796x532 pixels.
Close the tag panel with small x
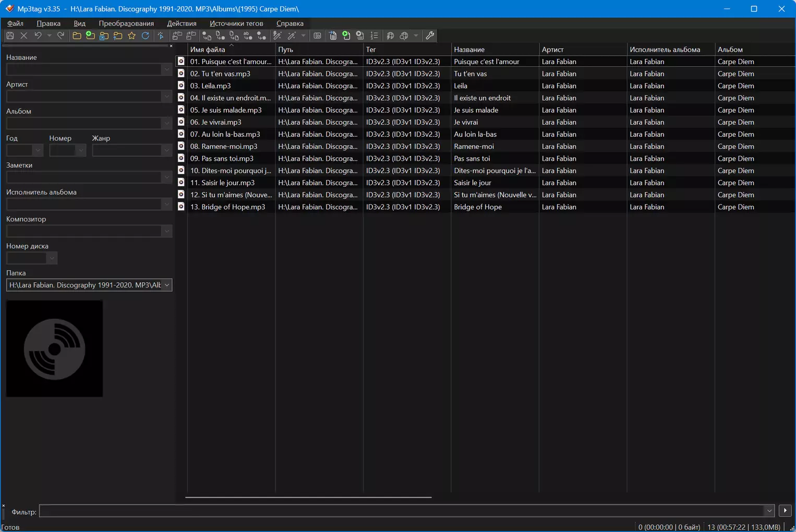tap(171, 46)
